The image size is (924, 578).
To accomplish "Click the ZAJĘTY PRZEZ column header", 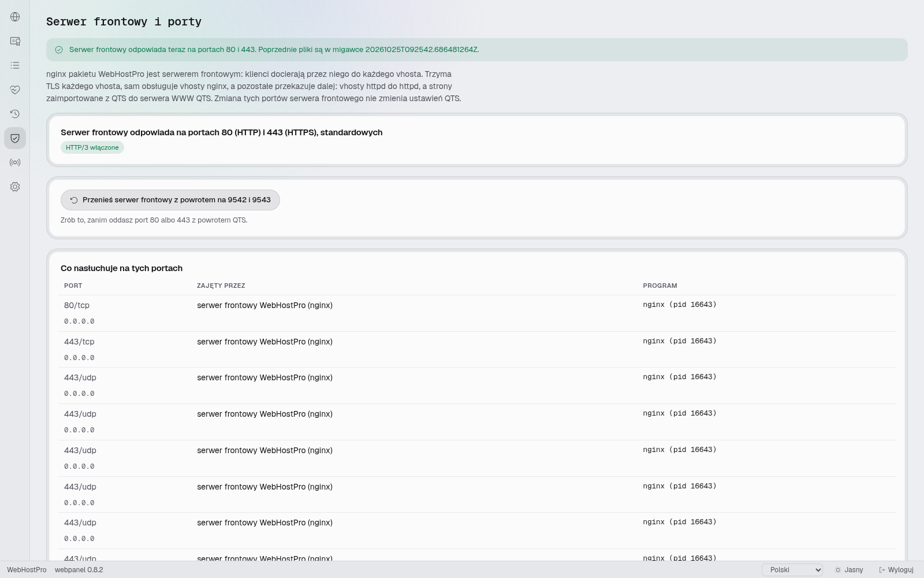I will click(x=221, y=286).
